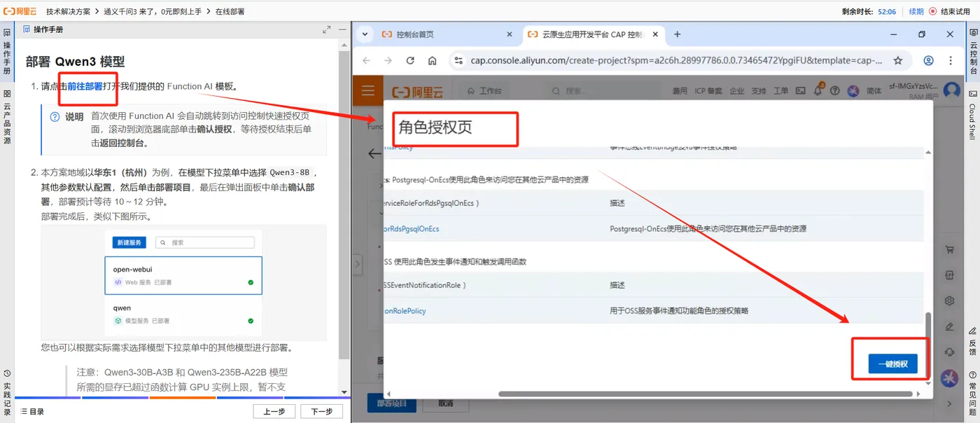Image resolution: width=980 pixels, height=423 pixels.
Task: Click the authorization dialog vertical scrollbar
Action: coord(928,345)
